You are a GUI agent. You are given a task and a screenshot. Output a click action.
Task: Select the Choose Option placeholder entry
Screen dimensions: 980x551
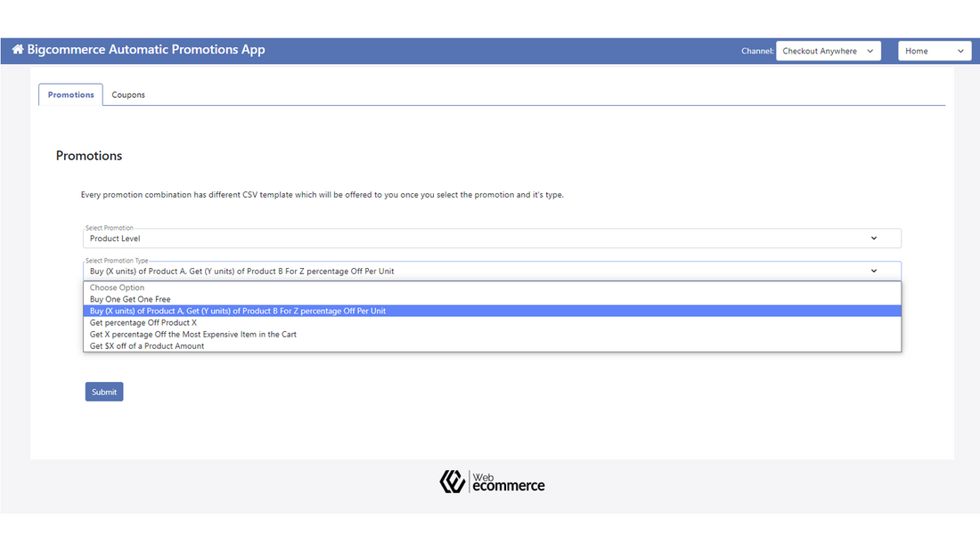(492, 288)
